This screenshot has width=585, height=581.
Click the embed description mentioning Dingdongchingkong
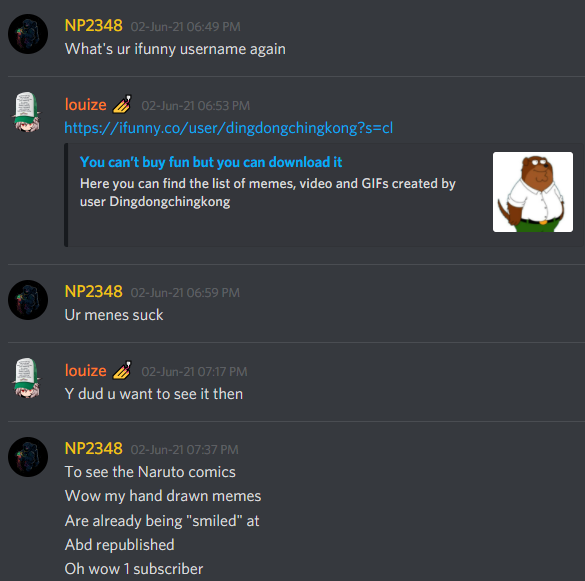click(268, 193)
